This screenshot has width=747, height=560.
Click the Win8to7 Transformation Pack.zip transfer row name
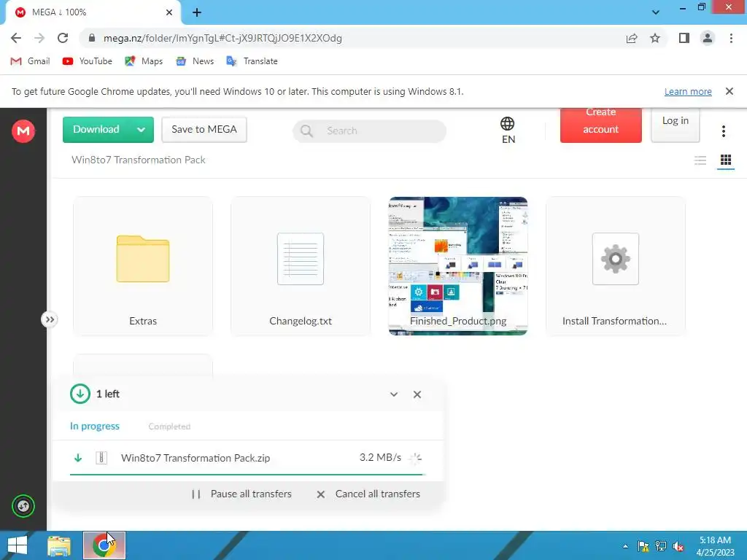pyautogui.click(x=196, y=458)
